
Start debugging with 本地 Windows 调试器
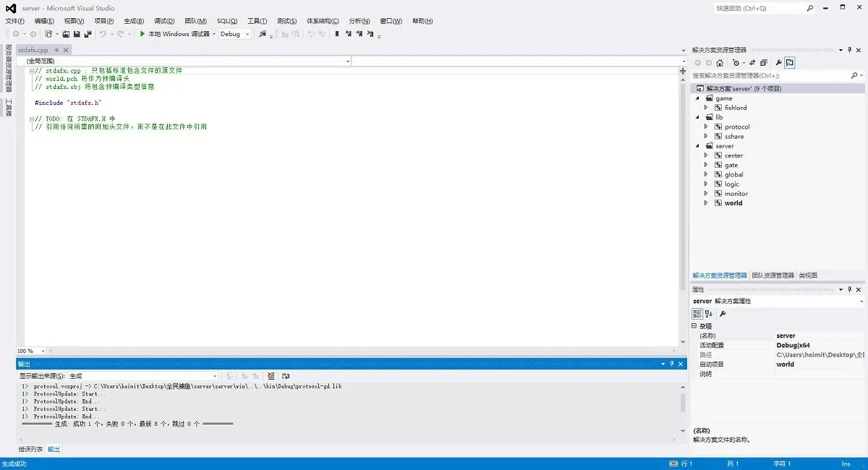(x=174, y=34)
